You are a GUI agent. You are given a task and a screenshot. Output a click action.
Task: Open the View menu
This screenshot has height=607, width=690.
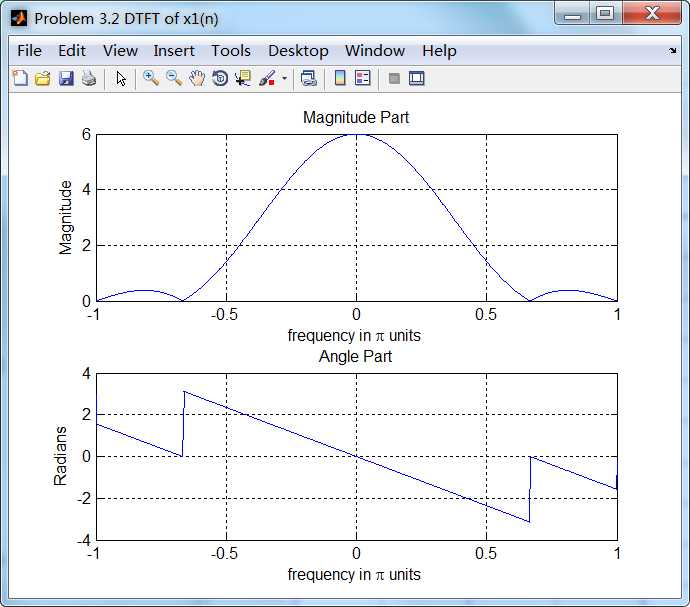point(120,51)
